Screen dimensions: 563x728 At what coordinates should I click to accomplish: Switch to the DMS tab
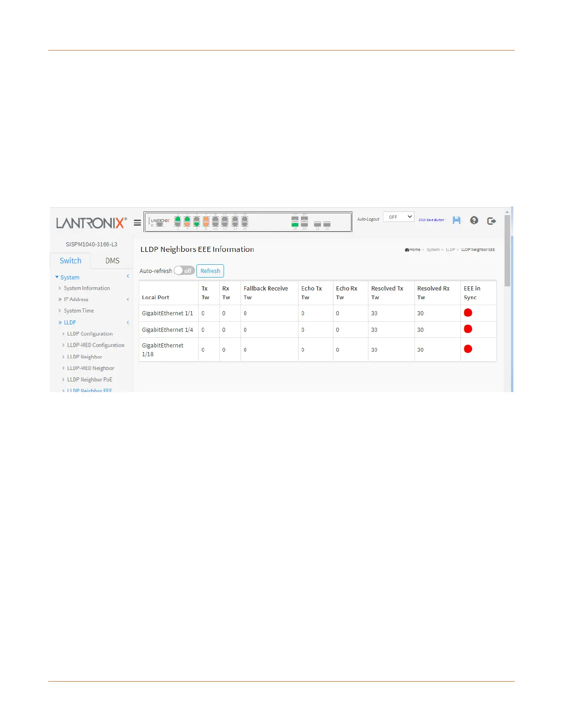[112, 261]
